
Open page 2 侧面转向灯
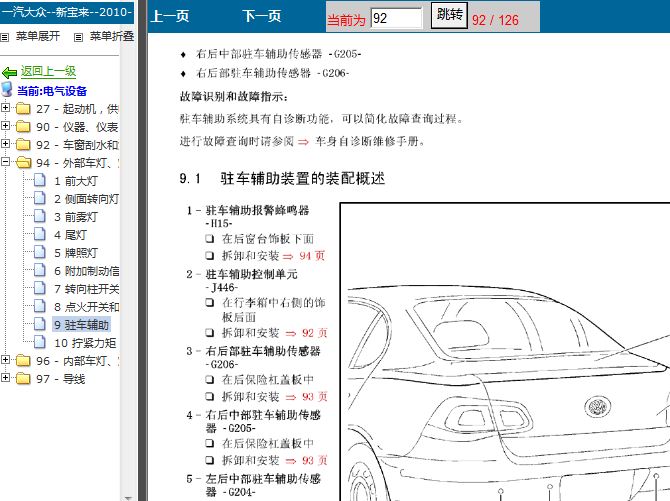86,199
